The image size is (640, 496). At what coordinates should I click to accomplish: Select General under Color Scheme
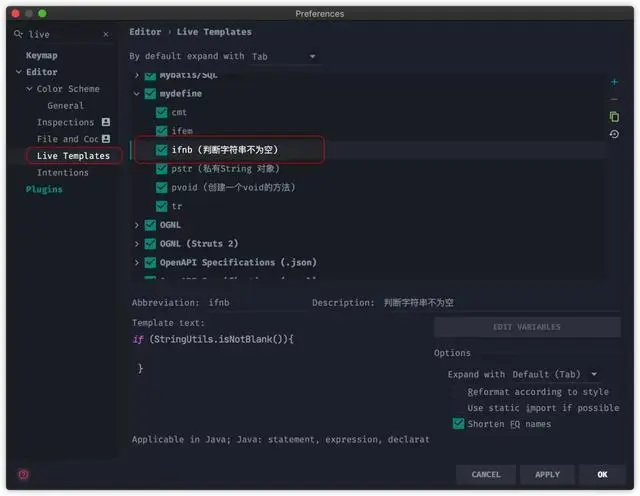click(x=65, y=106)
